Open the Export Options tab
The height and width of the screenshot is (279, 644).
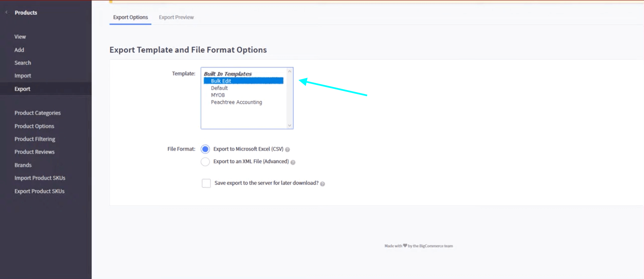pos(130,17)
